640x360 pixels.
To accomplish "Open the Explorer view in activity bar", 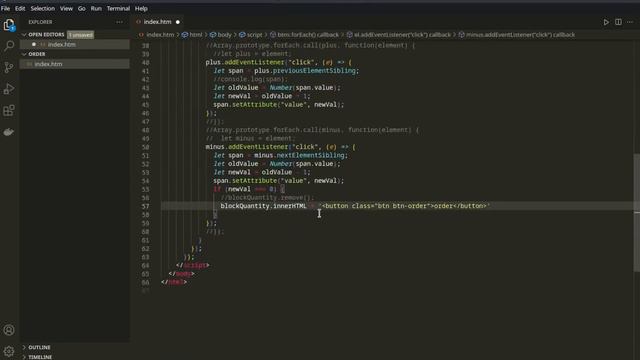I will (x=9, y=25).
